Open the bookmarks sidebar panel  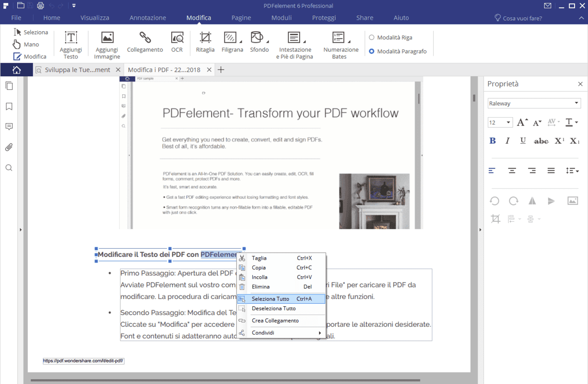point(9,107)
